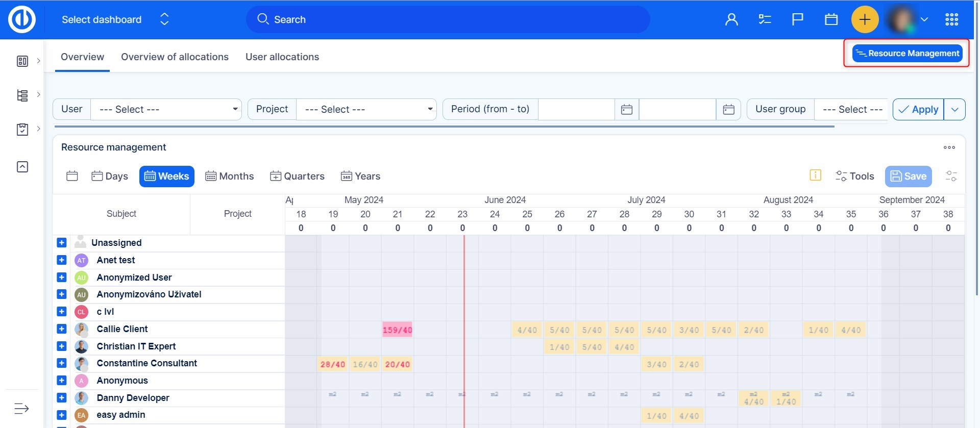The width and height of the screenshot is (980, 428).
Task: Open the display settings sliders icon
Action: coord(951,176)
